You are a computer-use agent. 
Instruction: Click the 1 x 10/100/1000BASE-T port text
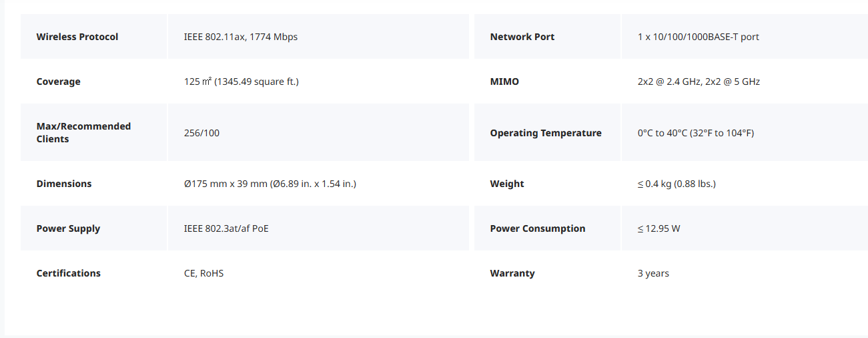(x=699, y=37)
